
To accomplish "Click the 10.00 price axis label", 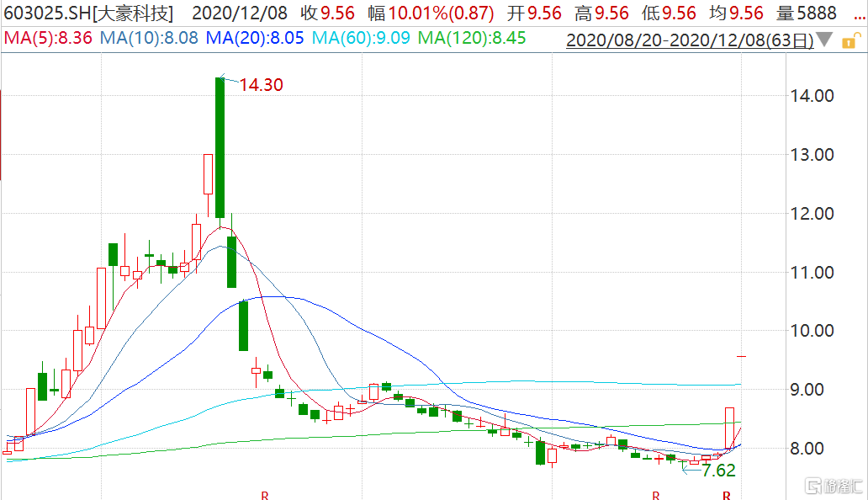I will click(812, 331).
